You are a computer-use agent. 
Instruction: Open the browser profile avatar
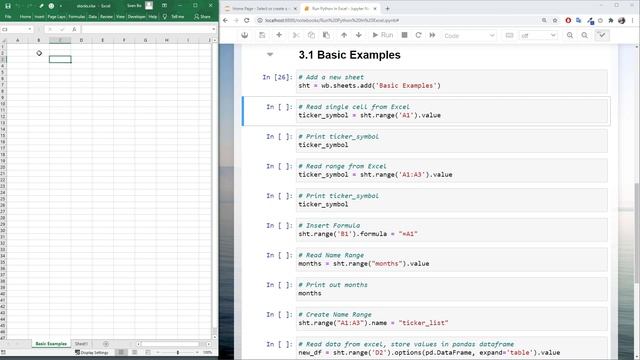coord(622,20)
